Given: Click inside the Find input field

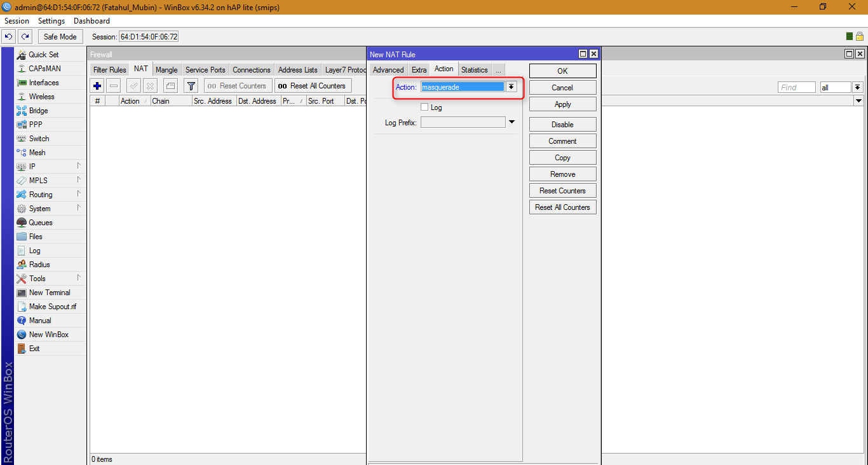Looking at the screenshot, I should (796, 87).
